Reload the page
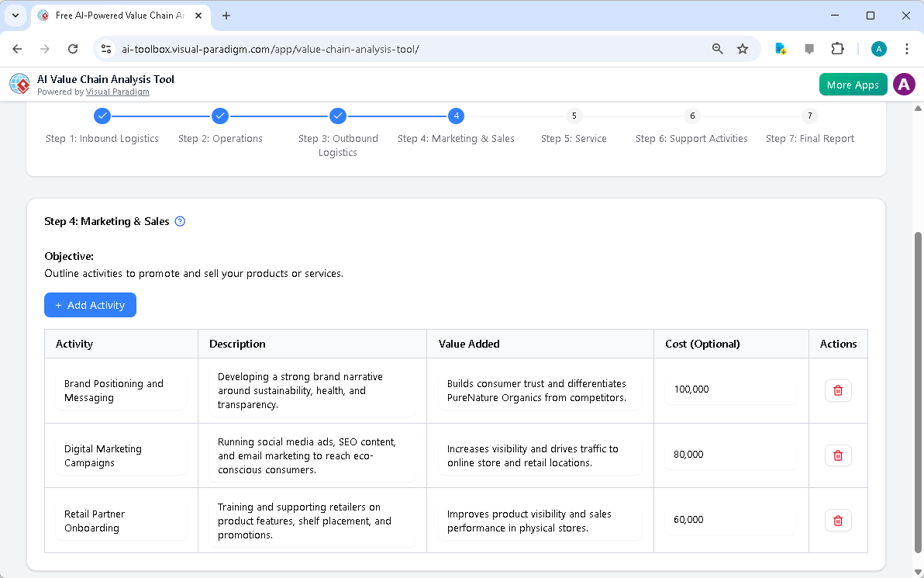Image resolution: width=924 pixels, height=578 pixels. click(72, 48)
